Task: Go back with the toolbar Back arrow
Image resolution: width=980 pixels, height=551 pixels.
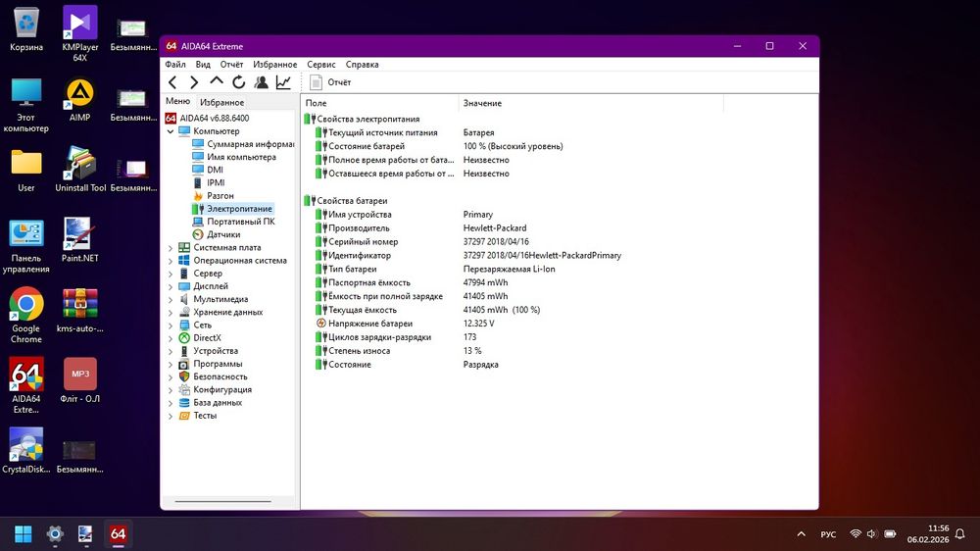Action: point(173,82)
